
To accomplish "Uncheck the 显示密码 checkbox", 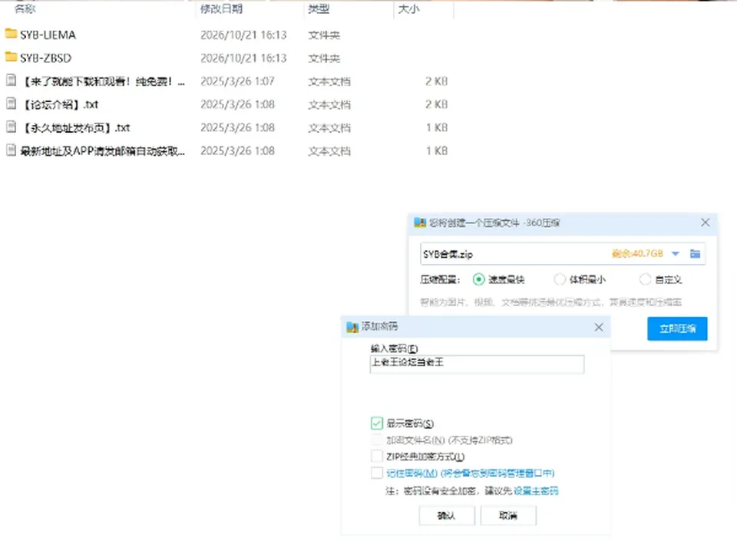I will (376, 423).
